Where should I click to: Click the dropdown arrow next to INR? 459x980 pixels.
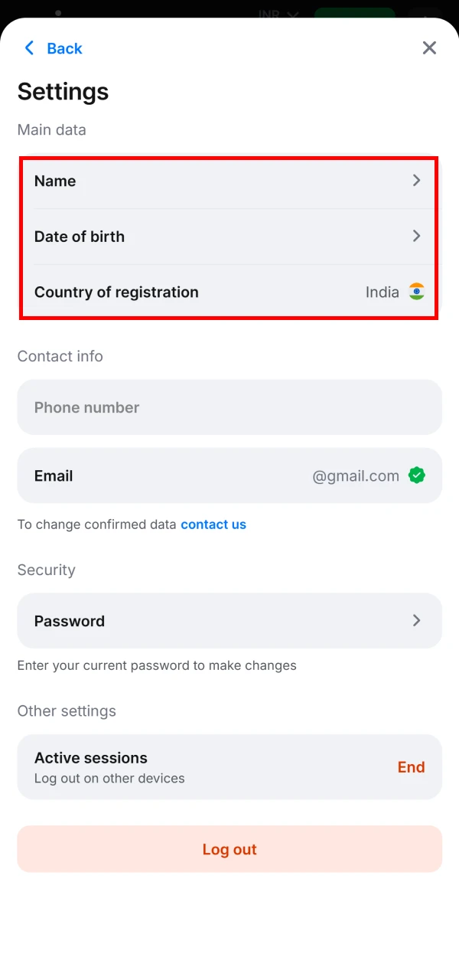click(293, 14)
